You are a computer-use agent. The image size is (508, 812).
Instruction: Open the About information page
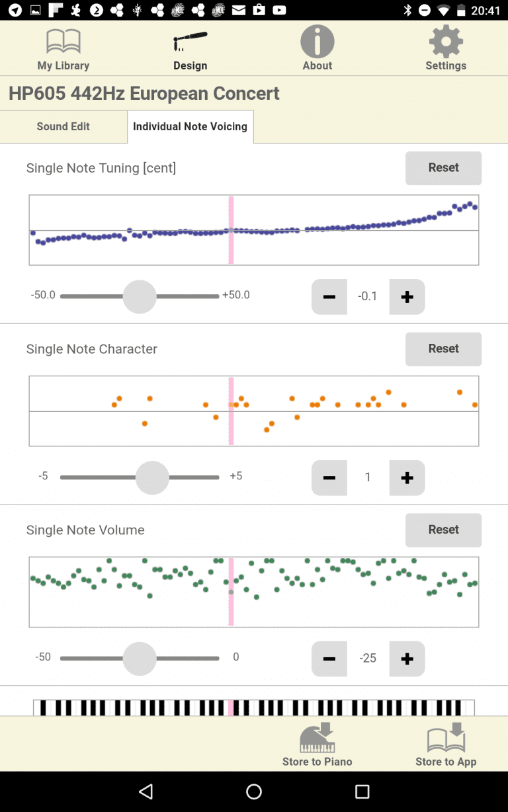(317, 48)
